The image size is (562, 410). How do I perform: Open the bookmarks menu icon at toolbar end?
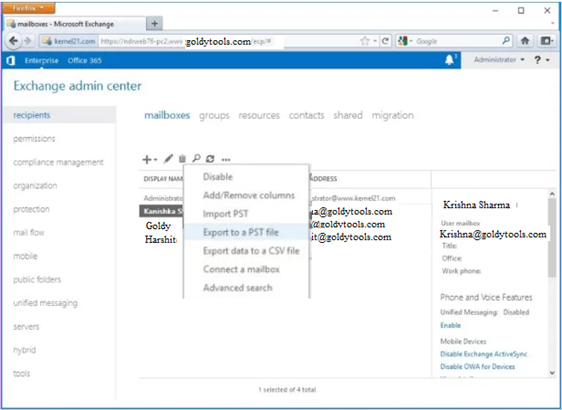tap(547, 41)
